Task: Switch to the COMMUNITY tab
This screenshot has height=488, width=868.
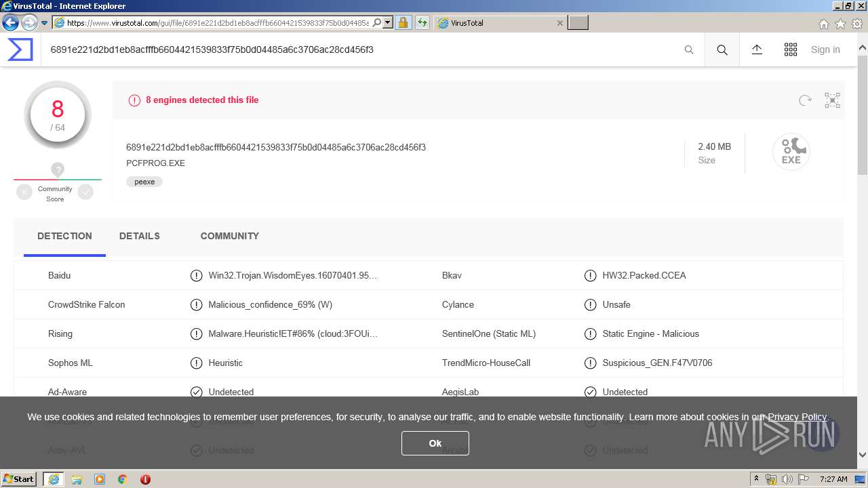Action: 230,236
